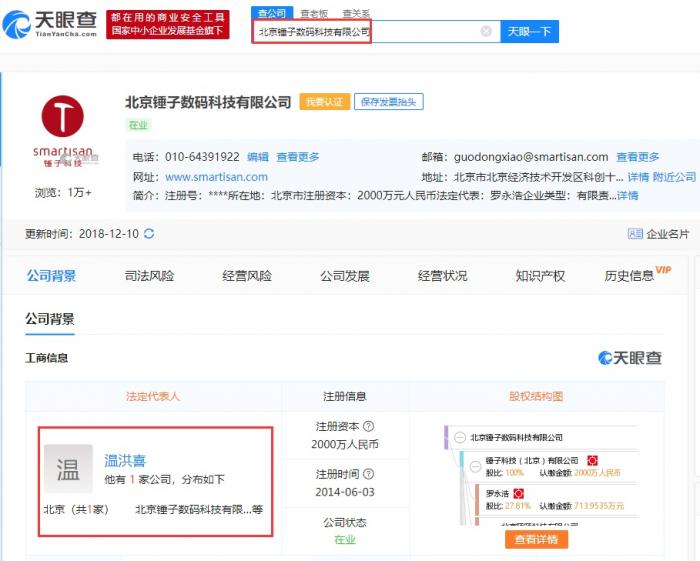Viewport: 700px width, 561px height.
Task: Switch to the 查关系 search tab
Action: 356,13
